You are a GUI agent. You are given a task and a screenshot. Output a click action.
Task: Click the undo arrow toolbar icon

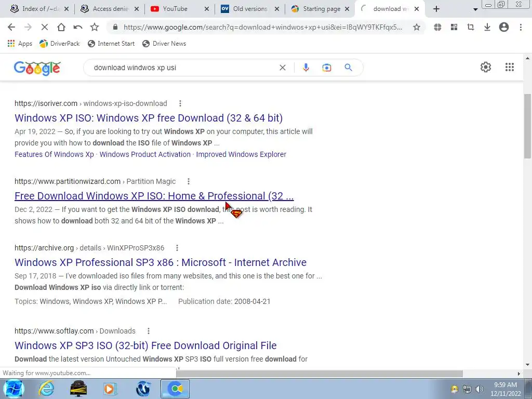(78, 27)
